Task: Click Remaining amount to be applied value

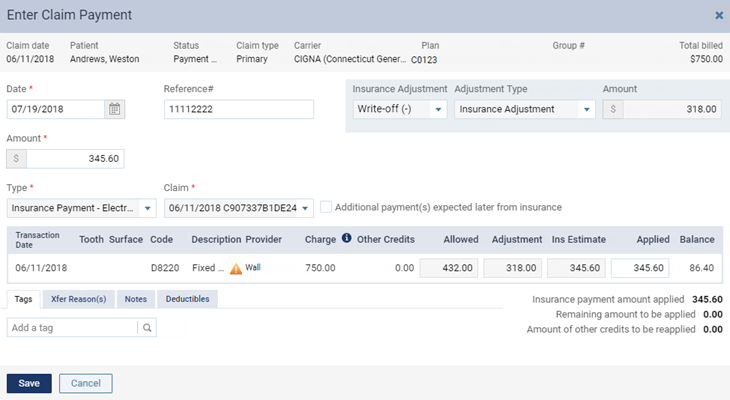Action: tap(713, 314)
